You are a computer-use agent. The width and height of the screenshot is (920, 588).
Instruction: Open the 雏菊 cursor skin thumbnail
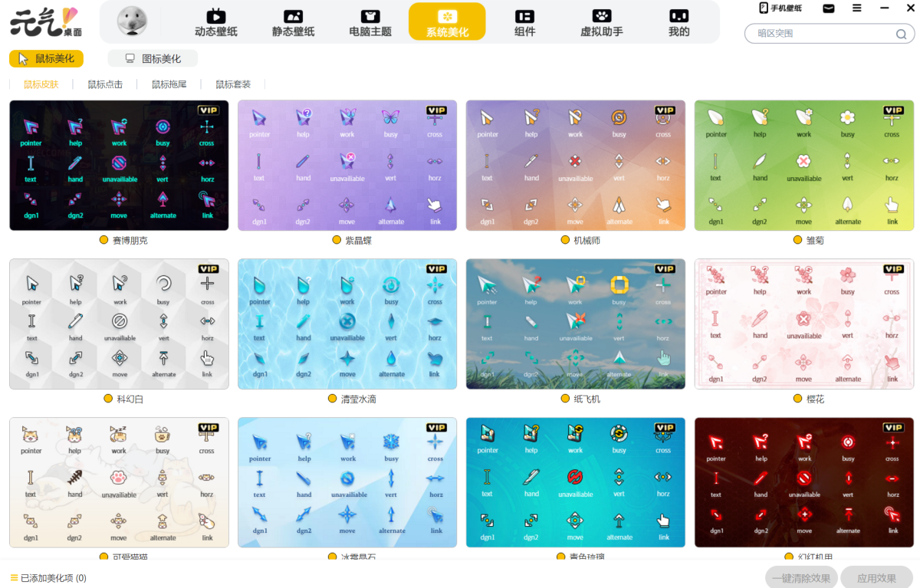tap(804, 166)
